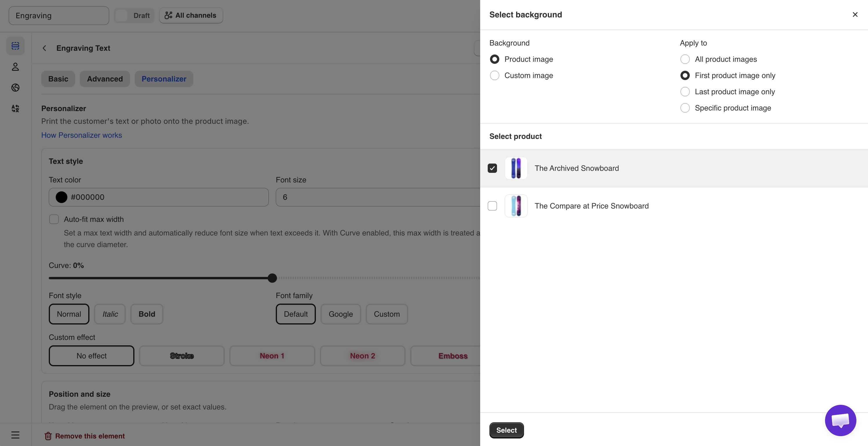Screen dimensions: 868x446
Task: Open the translation sidebar icon
Action: tap(15, 108)
